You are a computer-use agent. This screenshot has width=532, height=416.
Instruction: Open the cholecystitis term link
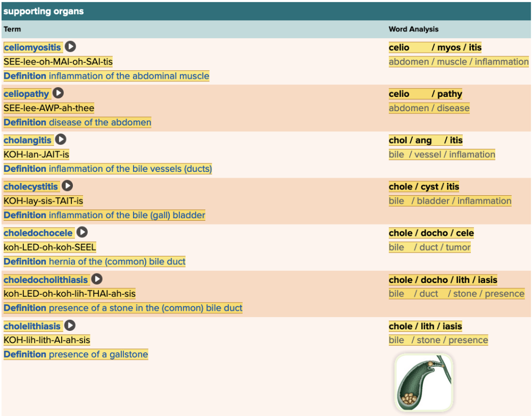click(x=31, y=187)
